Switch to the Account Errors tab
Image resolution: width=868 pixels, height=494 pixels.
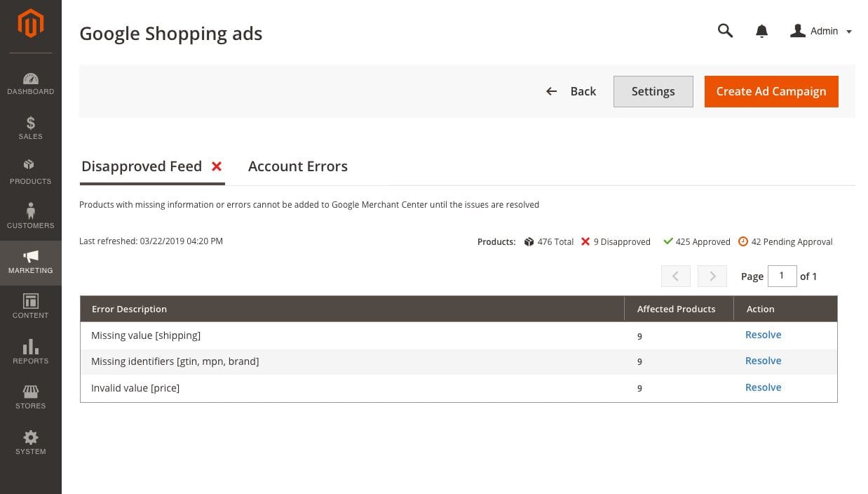(297, 166)
